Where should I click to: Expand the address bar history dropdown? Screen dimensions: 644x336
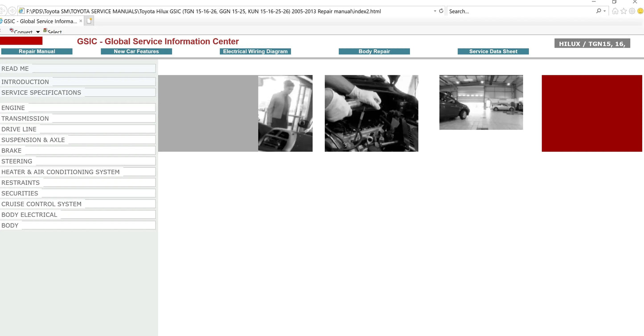pyautogui.click(x=435, y=11)
